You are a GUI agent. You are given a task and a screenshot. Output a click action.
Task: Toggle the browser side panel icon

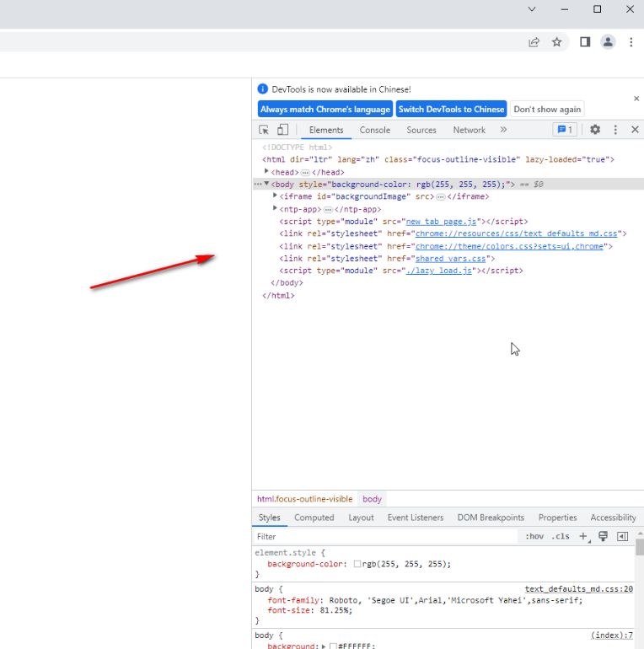[x=585, y=42]
